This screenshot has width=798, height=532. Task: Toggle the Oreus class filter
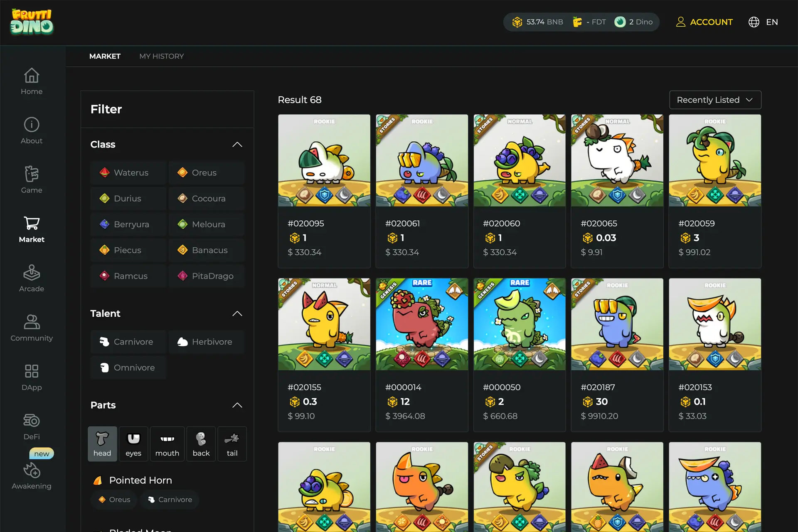(206, 172)
